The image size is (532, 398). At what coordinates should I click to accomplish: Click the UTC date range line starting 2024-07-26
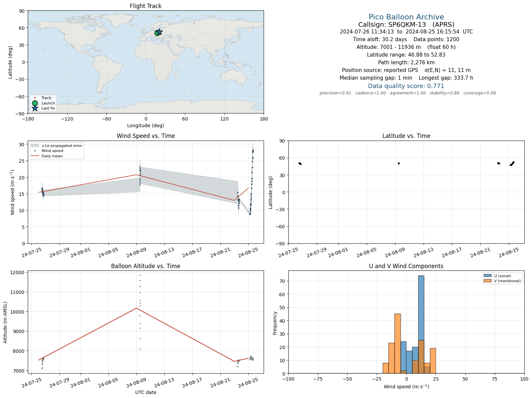[406, 32]
